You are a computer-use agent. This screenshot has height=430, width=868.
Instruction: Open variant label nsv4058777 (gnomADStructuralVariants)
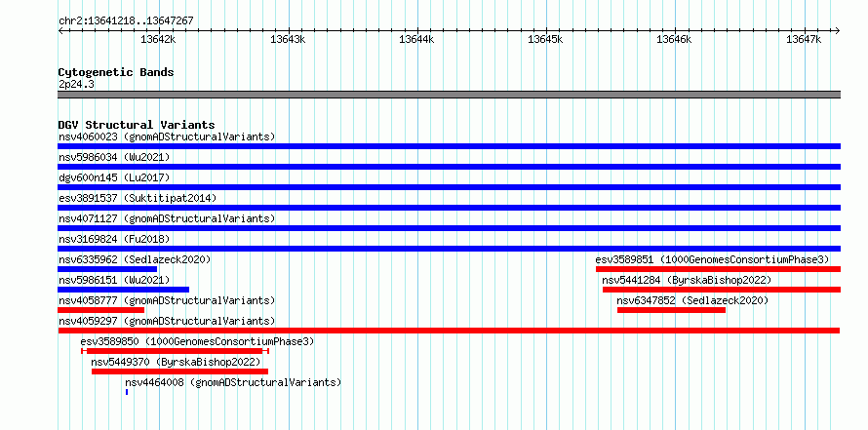(167, 300)
